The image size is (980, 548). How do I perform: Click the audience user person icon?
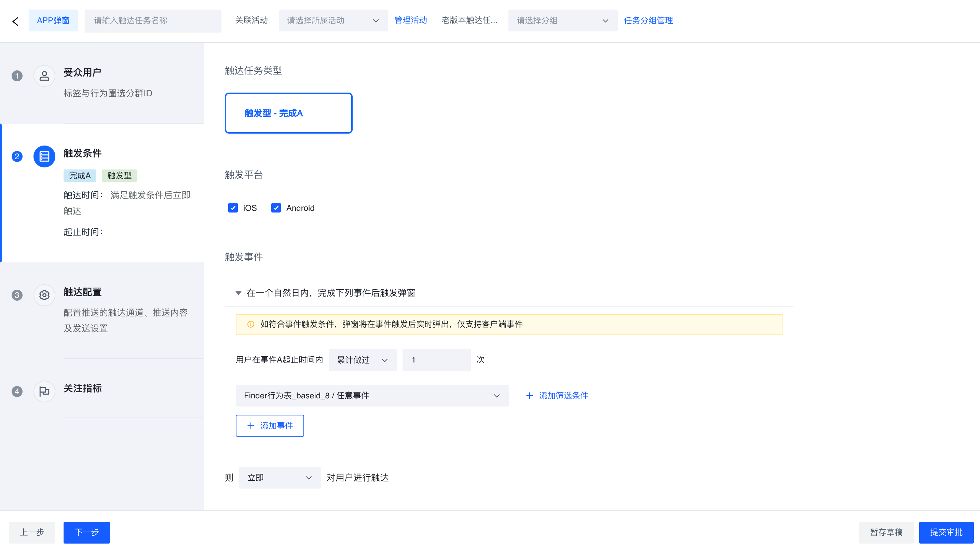click(44, 76)
